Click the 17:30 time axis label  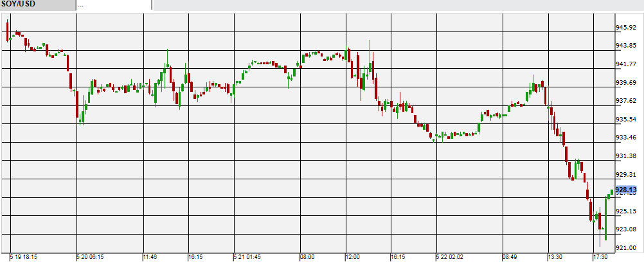[x=600, y=257]
